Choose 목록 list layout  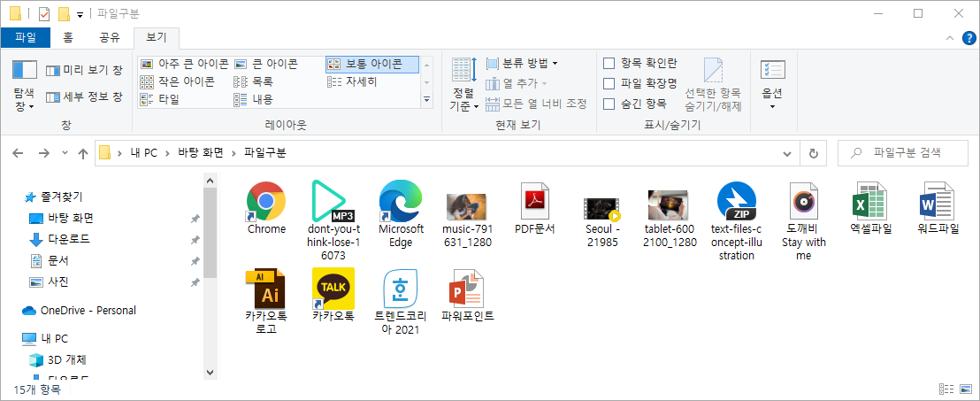click(x=253, y=81)
